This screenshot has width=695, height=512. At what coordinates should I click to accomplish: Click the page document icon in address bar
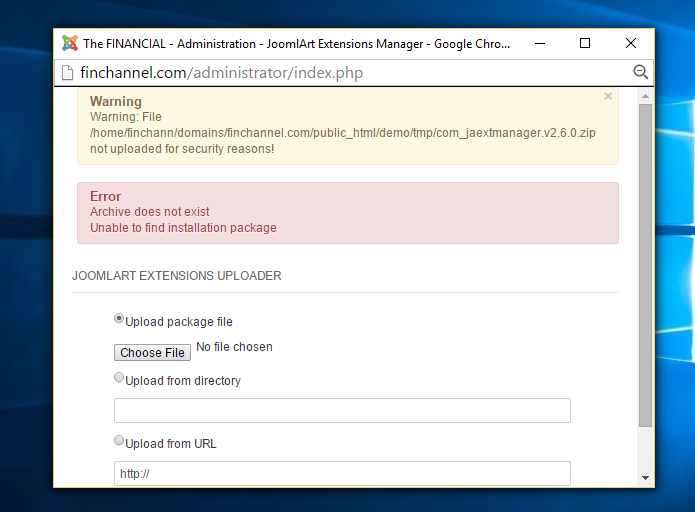point(67,73)
